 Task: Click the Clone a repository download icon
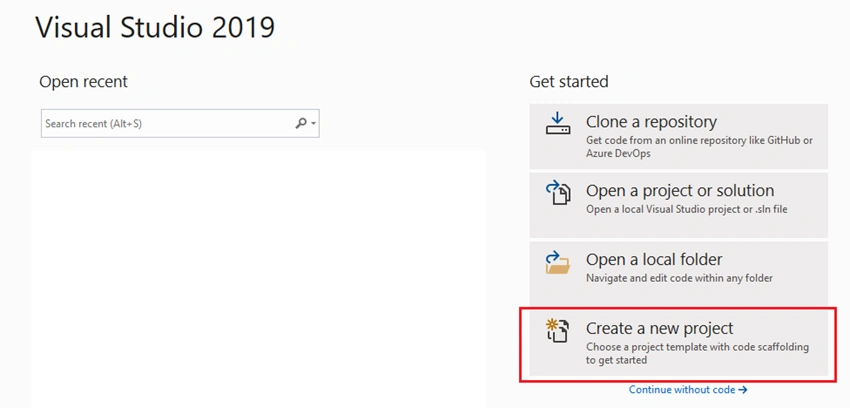(x=558, y=123)
